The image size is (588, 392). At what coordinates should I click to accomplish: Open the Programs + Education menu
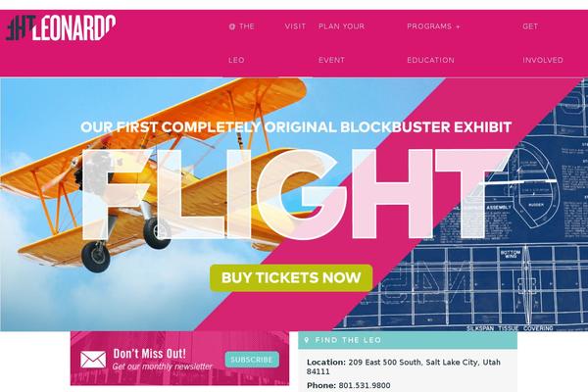[x=433, y=43]
